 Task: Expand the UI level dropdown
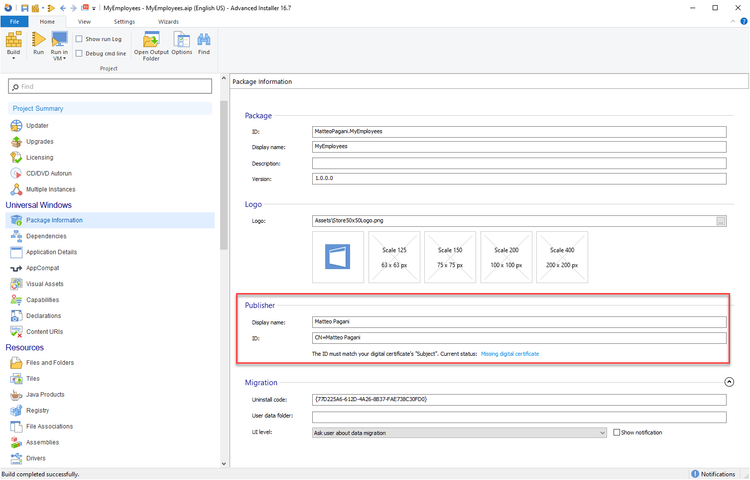point(602,433)
